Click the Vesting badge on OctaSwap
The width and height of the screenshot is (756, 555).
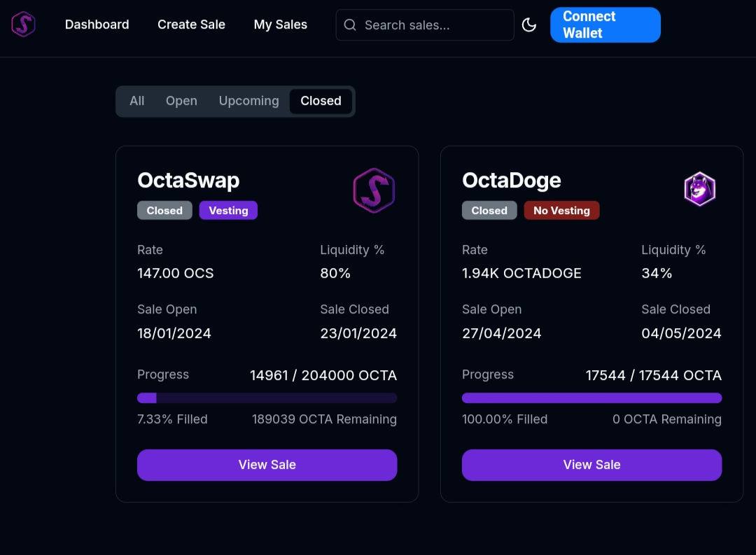coord(228,211)
